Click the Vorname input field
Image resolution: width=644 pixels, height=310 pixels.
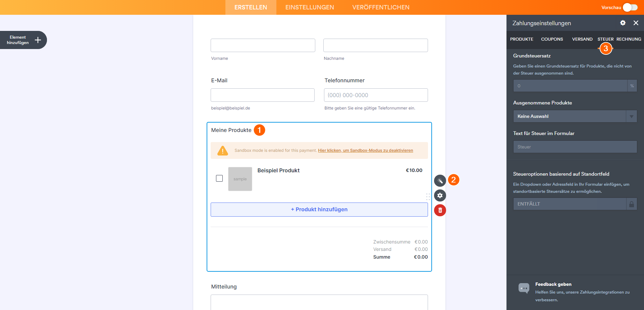263,45
